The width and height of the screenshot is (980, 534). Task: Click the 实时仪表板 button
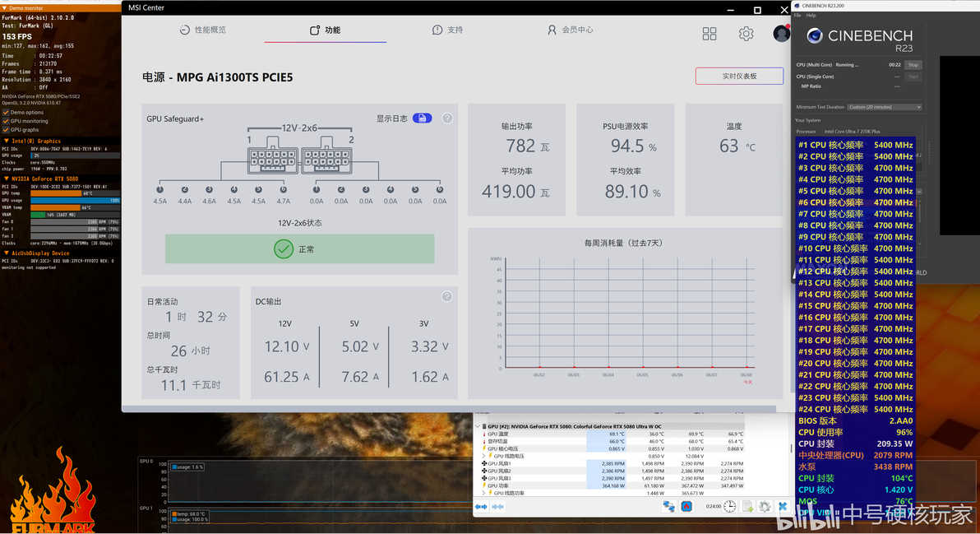pos(739,76)
